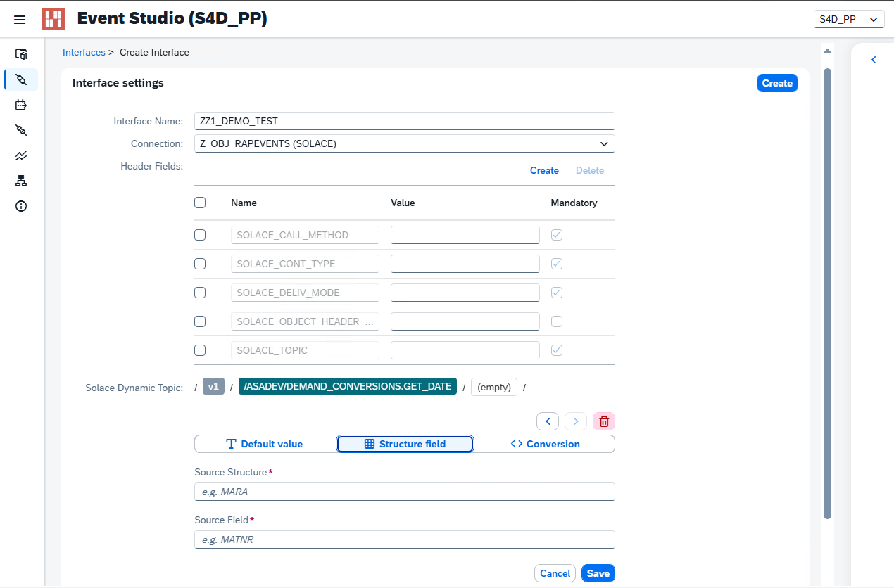Click the Cancel button
Image resolution: width=894 pixels, height=588 pixels.
pos(555,573)
